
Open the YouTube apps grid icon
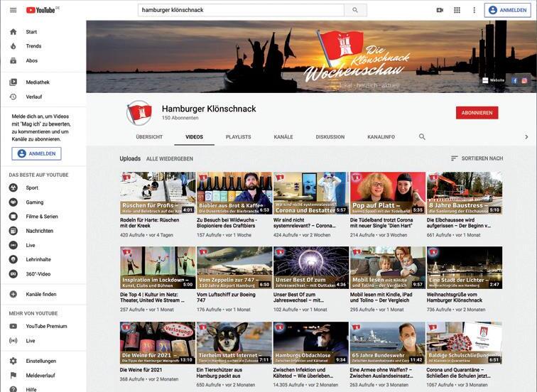[457, 10]
